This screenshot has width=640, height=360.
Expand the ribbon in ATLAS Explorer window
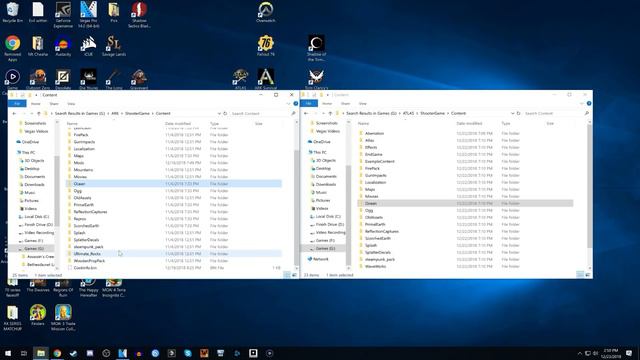(582, 104)
